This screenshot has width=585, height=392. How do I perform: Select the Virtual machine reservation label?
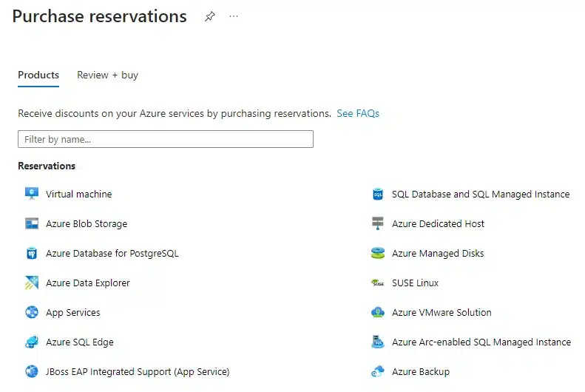(x=78, y=194)
